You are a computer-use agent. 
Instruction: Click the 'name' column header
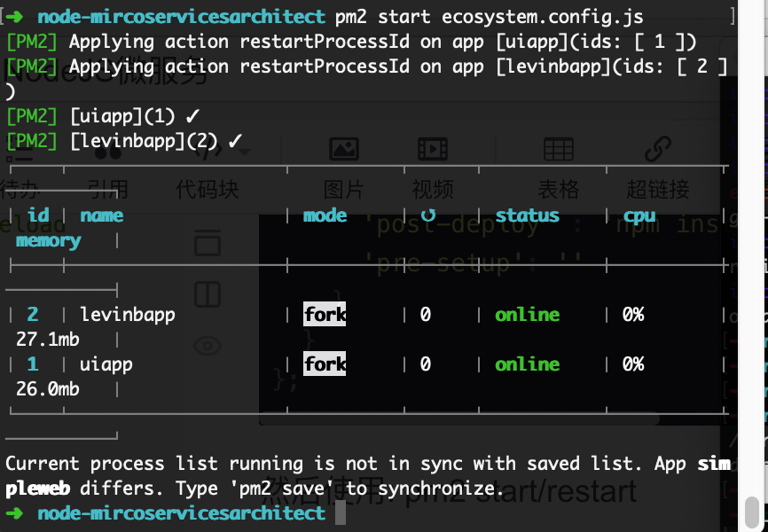pyautogui.click(x=101, y=215)
